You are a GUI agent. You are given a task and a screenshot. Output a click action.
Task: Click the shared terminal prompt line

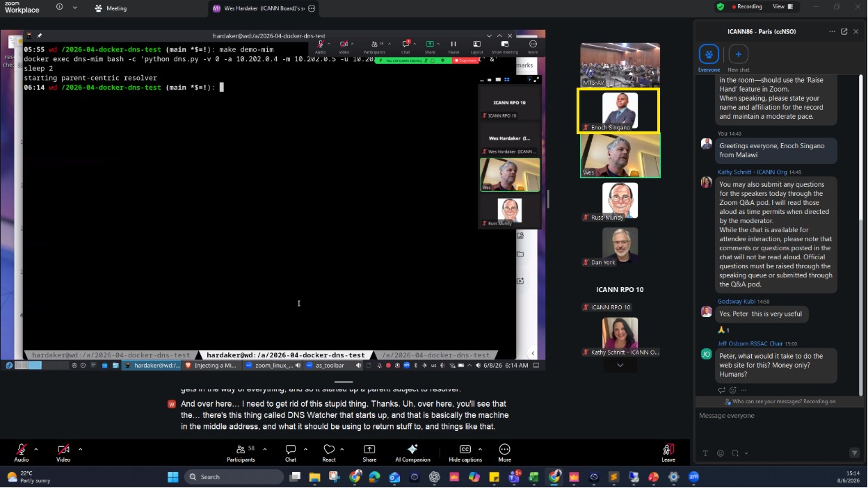[124, 87]
